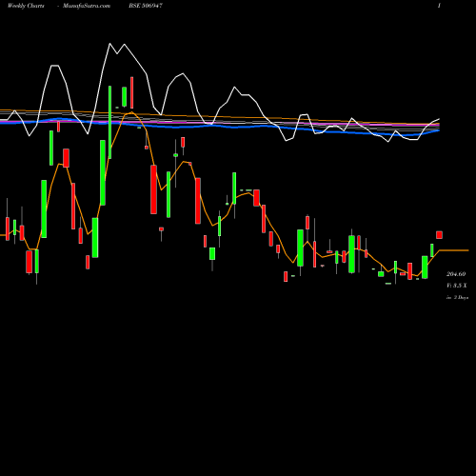Click the '204.69' price value
This screenshot has width=476, height=476.
point(456,274)
